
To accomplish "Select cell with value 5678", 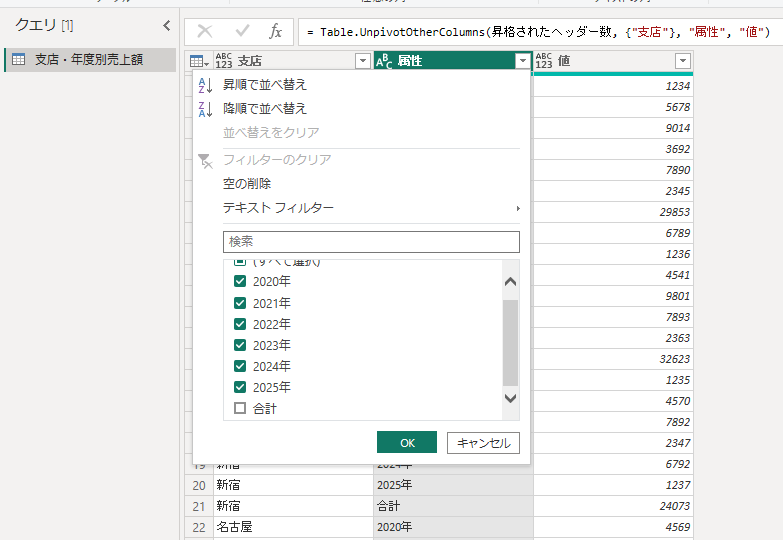I will [x=613, y=107].
